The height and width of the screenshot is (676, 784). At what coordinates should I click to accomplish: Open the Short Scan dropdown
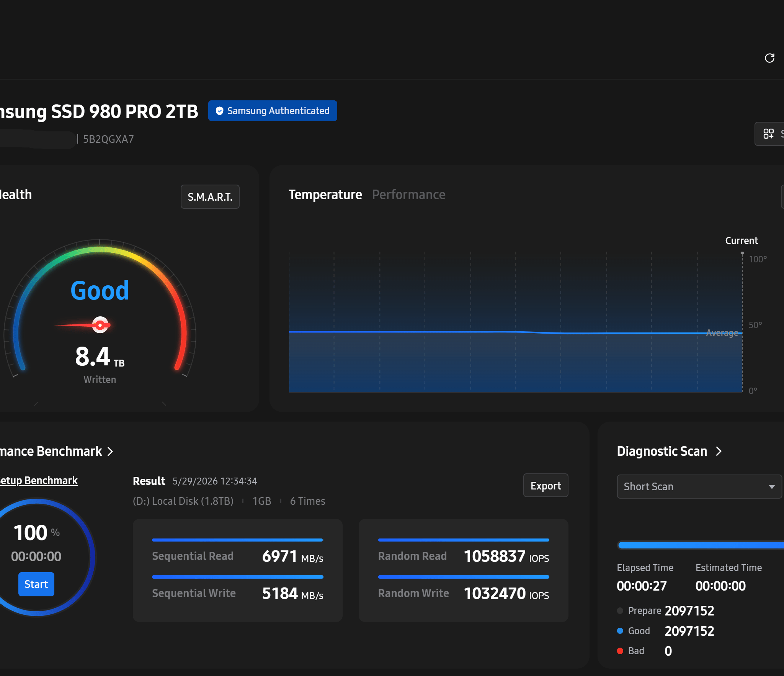coord(699,486)
